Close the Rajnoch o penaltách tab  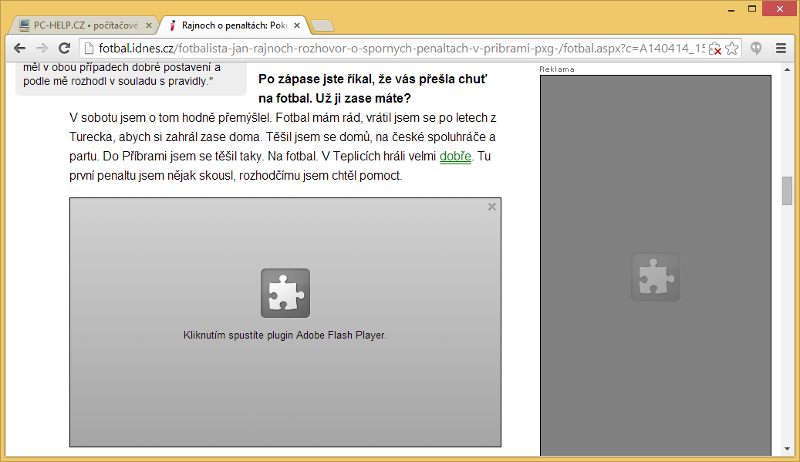(x=296, y=23)
